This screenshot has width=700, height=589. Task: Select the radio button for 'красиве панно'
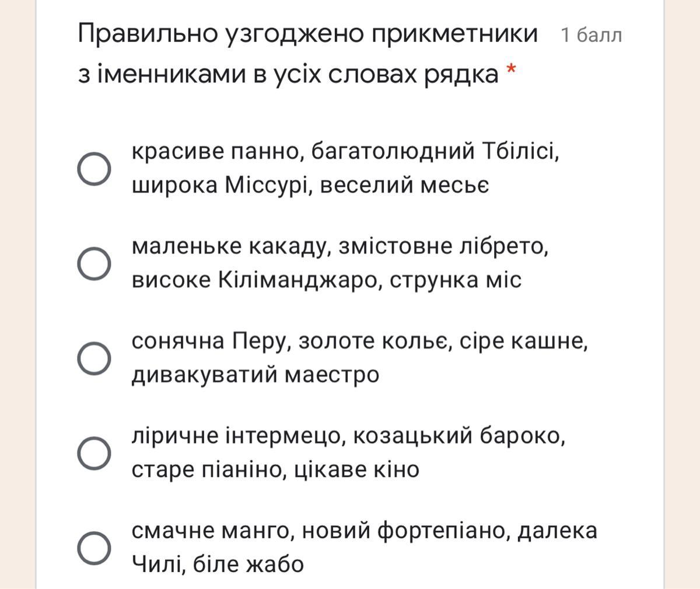tap(94, 169)
